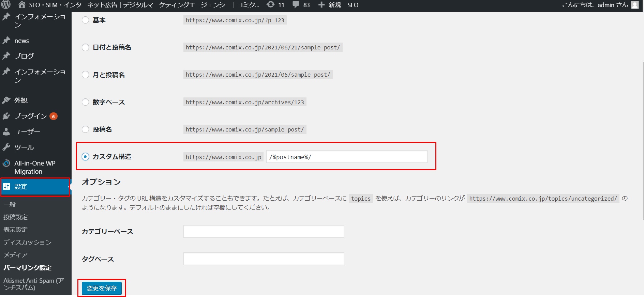Screen dimensions: 644x297
Task: Click URL ending /2021/06/21/sample-post/
Action: [x=263, y=47]
